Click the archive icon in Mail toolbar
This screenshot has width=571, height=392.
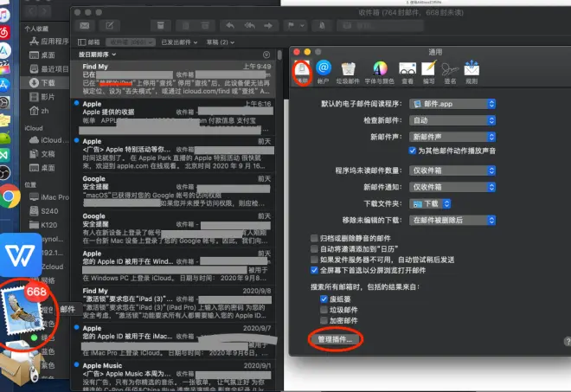pyautogui.click(x=161, y=25)
